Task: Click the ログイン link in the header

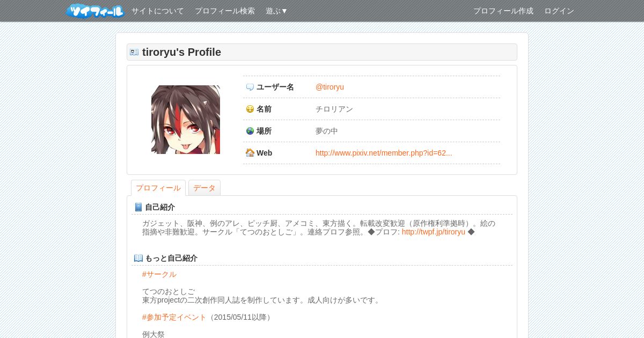Action: point(559,11)
